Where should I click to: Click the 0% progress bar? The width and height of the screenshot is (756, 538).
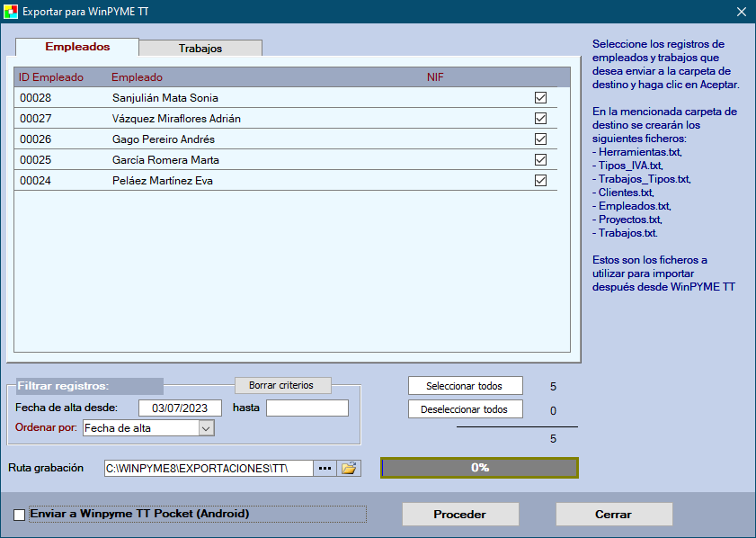[x=479, y=468]
